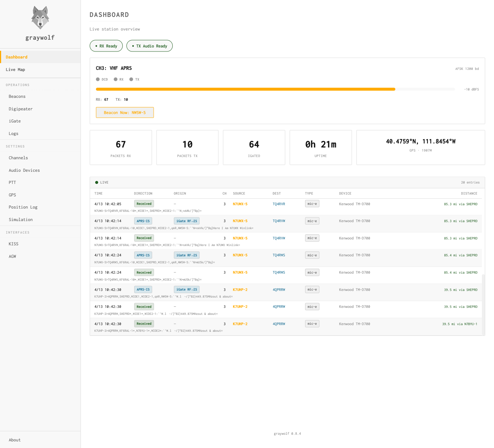494x448 pixels.
Task: Click the graywolf wolf logo
Action: (x=40, y=17)
